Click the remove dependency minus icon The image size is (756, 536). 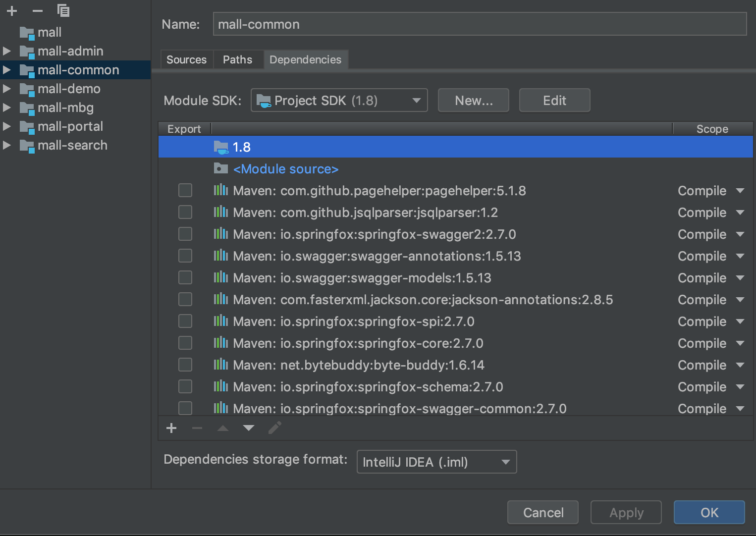tap(197, 428)
